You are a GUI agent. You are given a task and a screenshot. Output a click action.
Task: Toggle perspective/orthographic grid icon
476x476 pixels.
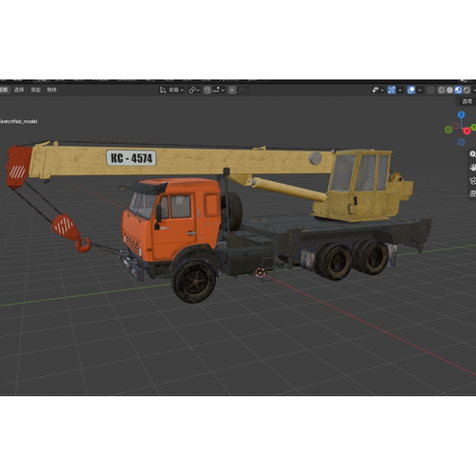click(x=472, y=193)
